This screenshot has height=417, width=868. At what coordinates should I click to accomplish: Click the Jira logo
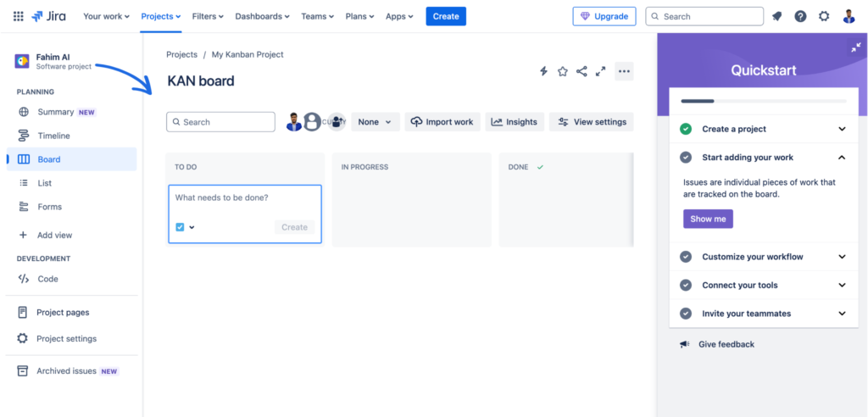coord(48,16)
